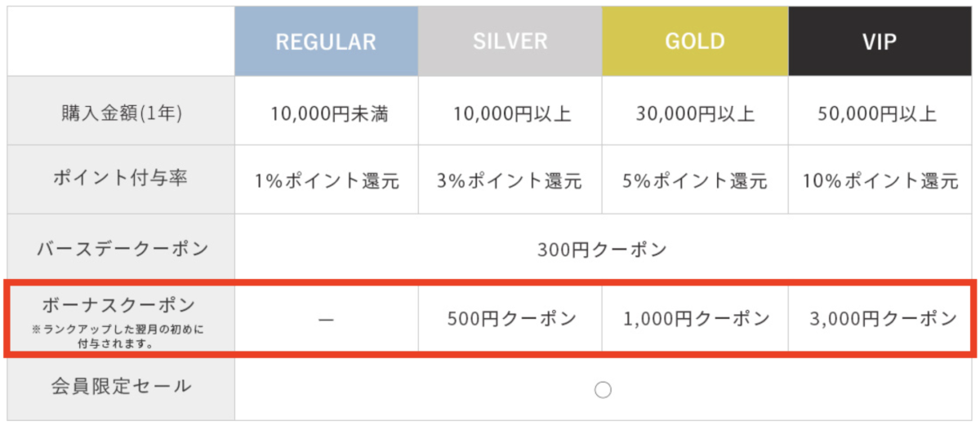The image size is (980, 425).
Task: Click the REGULAR rank header cell
Action: (x=326, y=42)
